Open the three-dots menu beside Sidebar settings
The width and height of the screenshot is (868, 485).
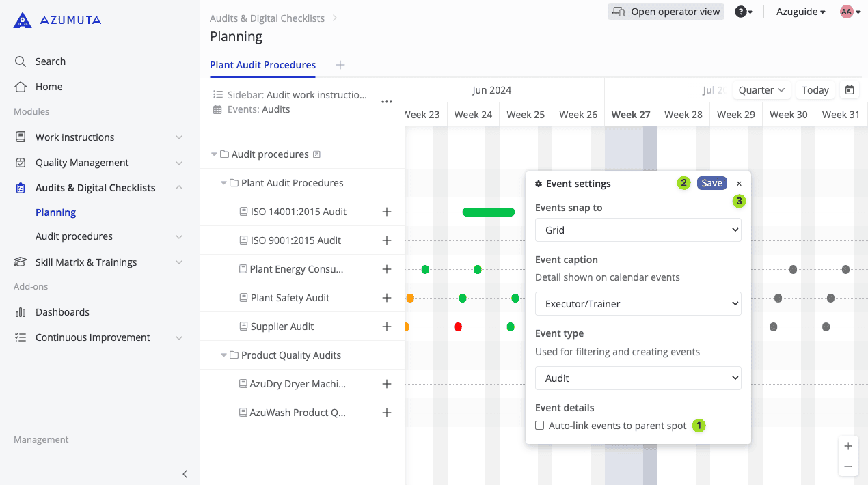[387, 102]
